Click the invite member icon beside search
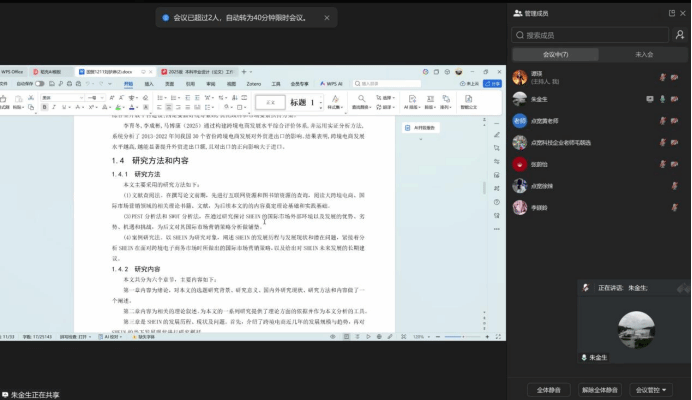Image resolution: width=692 pixels, height=400 pixels. point(680,34)
